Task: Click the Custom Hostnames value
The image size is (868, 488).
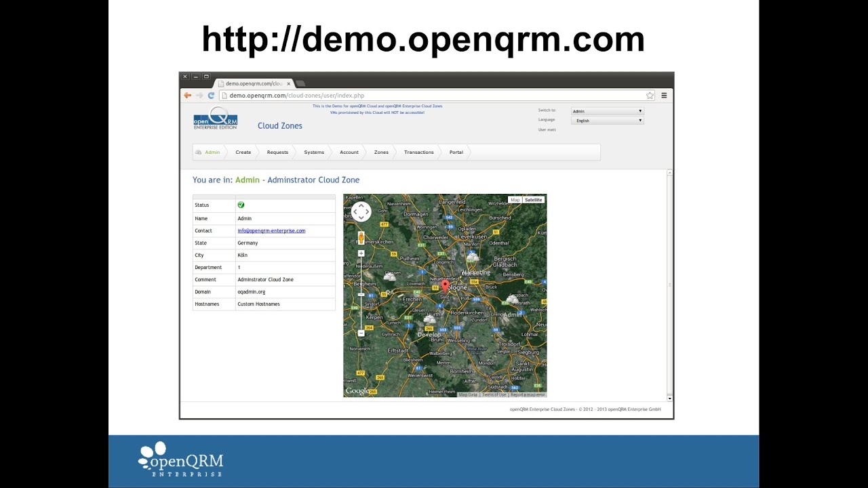Action: 258,304
